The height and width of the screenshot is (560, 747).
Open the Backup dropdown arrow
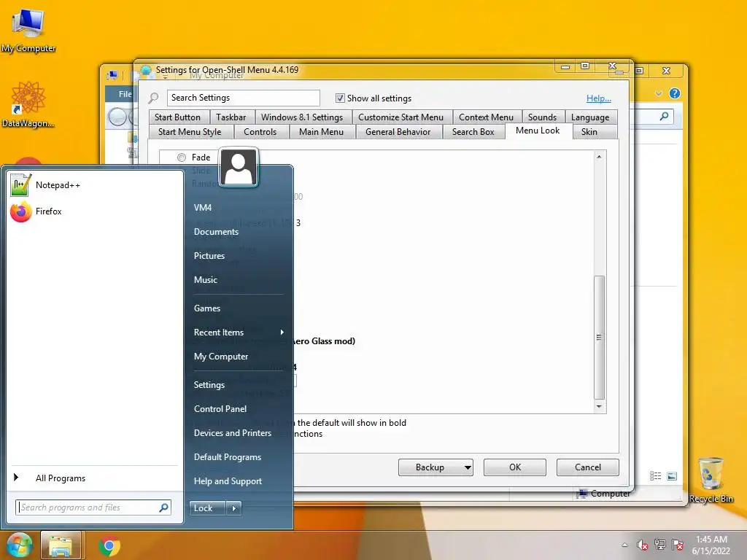(468, 467)
